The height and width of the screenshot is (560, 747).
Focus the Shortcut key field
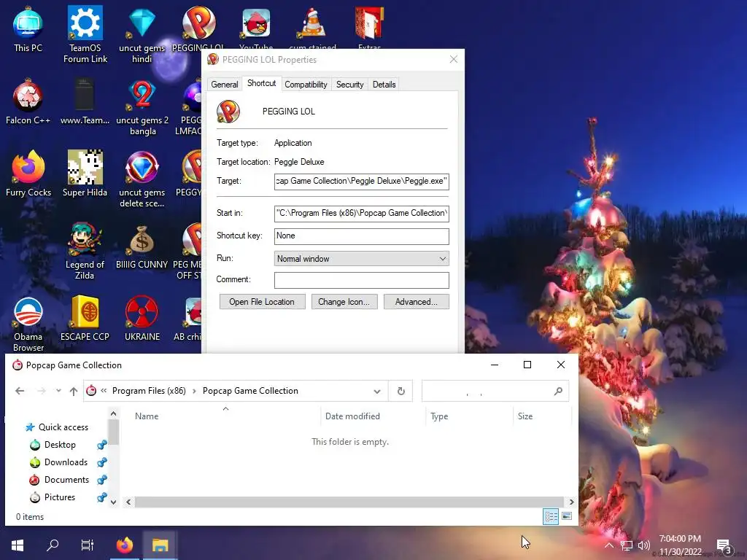point(362,236)
